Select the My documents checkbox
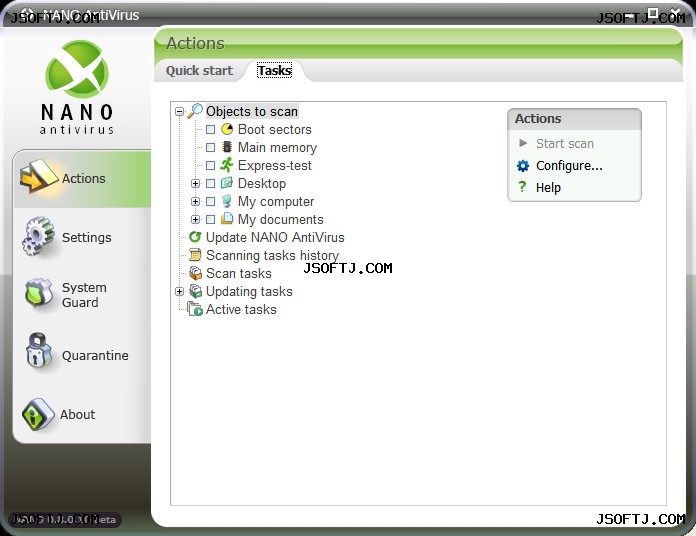The image size is (696, 536). tap(210, 219)
